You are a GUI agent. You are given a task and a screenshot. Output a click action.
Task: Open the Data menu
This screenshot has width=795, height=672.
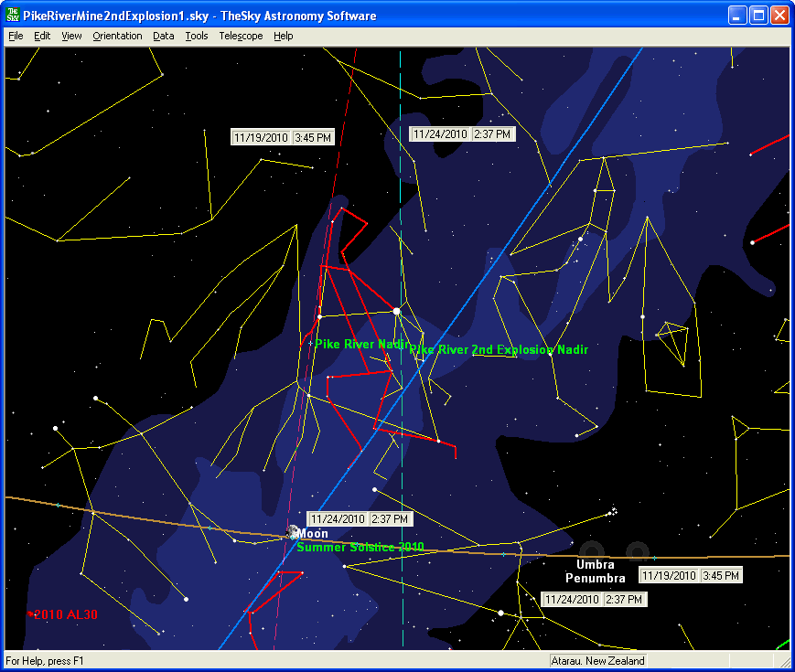pyautogui.click(x=164, y=36)
